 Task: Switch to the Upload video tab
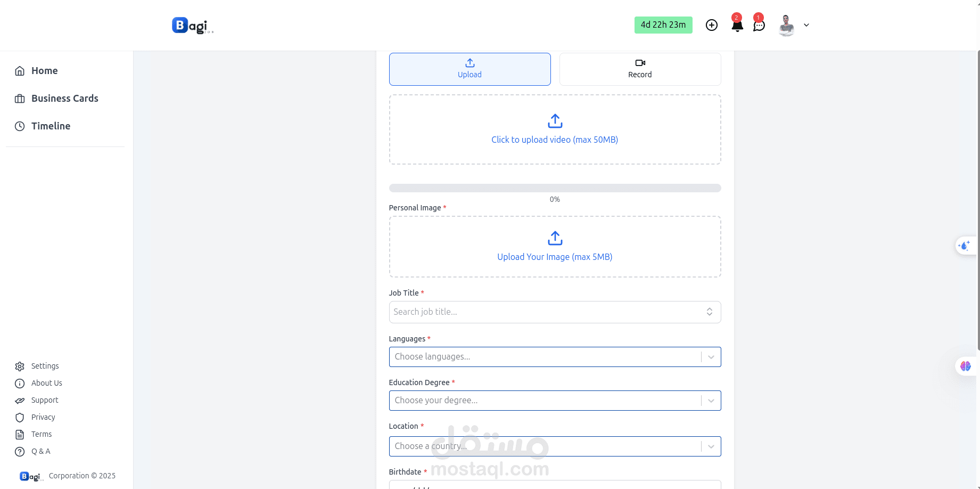tap(470, 69)
